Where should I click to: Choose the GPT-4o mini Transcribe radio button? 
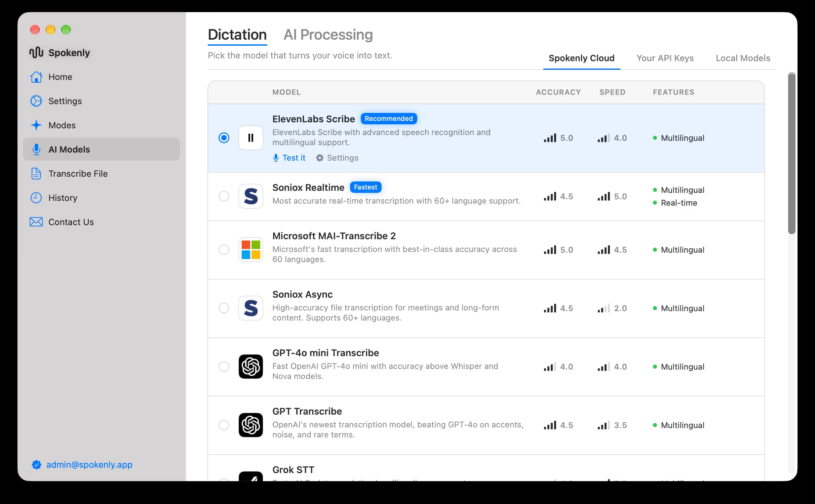pos(224,367)
